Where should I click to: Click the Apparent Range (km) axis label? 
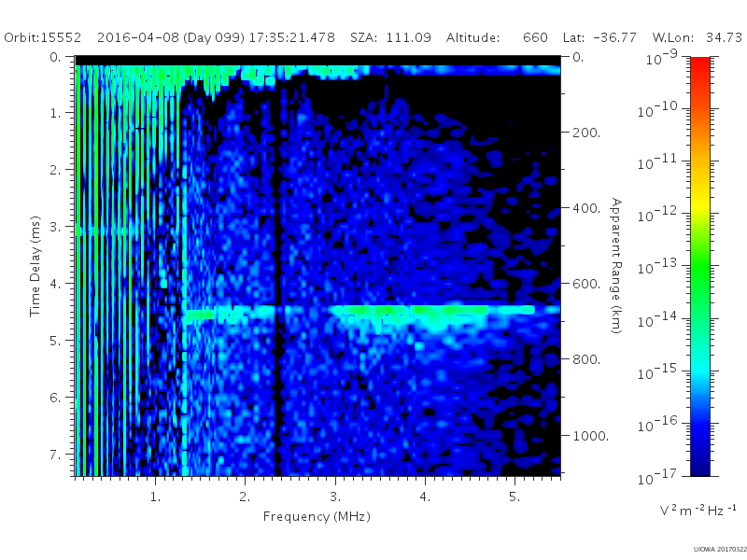[x=616, y=266]
